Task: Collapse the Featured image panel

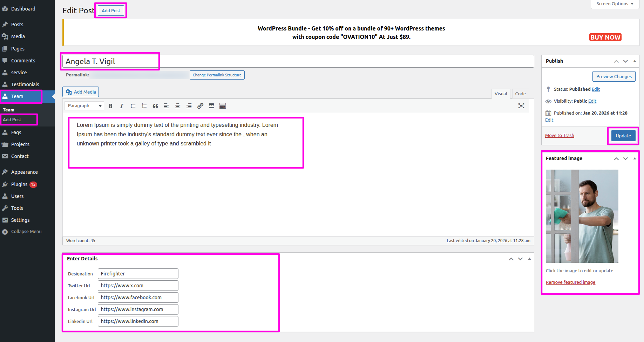Action: [635, 158]
